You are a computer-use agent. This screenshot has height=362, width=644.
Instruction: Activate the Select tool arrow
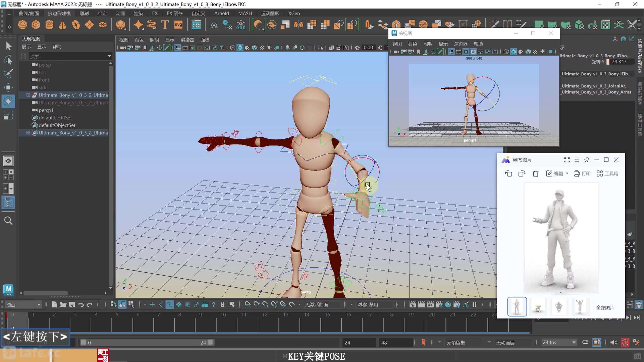(x=8, y=46)
